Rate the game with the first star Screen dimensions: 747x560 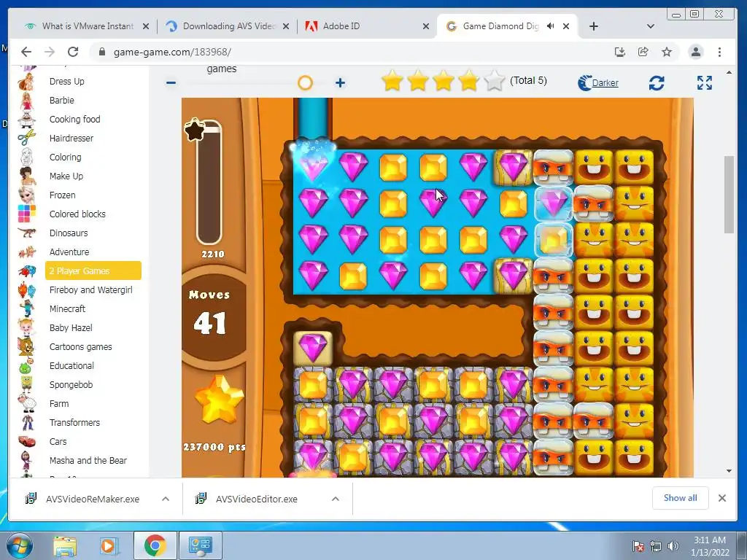pos(392,80)
